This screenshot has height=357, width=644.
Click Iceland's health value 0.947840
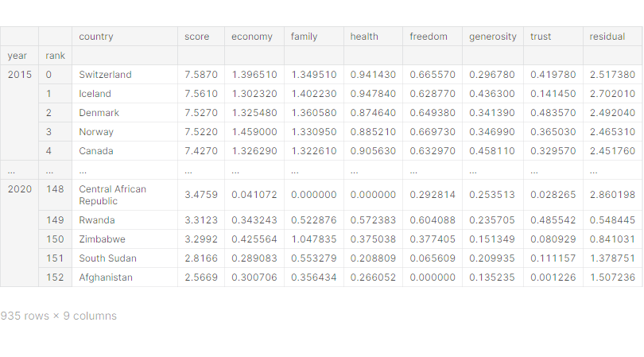point(373,94)
